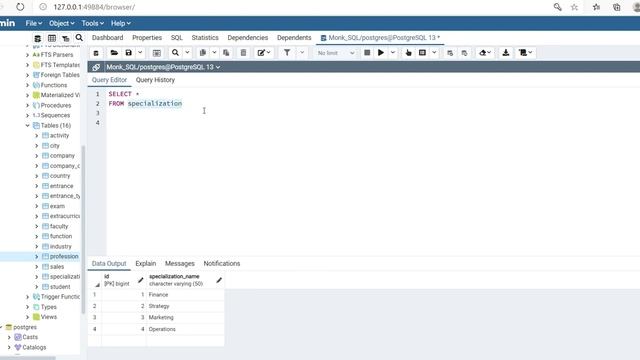The height and width of the screenshot is (360, 640).
Task: Open the Object menu
Action: (62, 23)
